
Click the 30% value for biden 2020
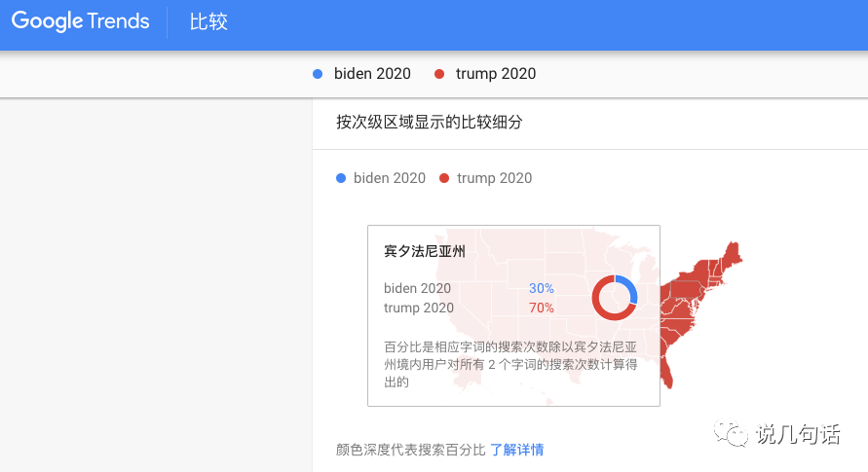click(x=541, y=288)
